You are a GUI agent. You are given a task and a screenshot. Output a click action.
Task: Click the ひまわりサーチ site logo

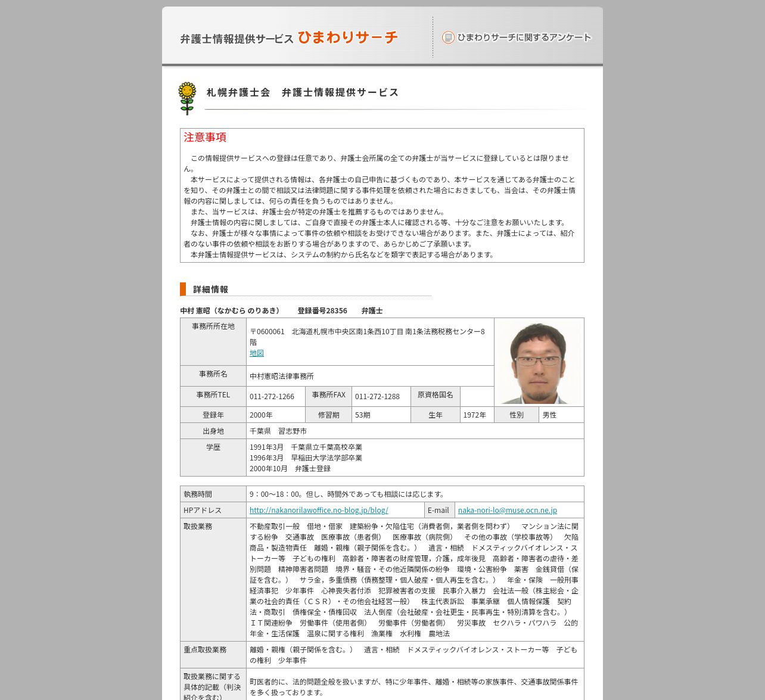tap(289, 38)
